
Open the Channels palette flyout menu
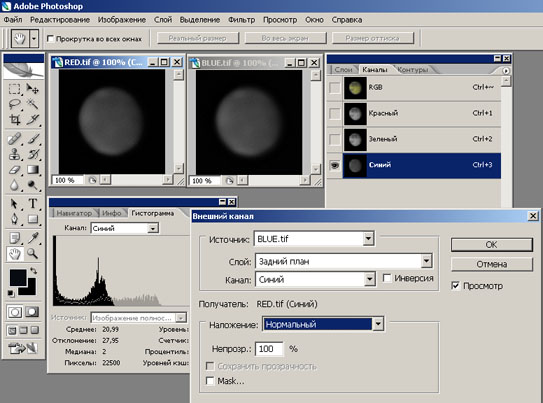coord(506,71)
